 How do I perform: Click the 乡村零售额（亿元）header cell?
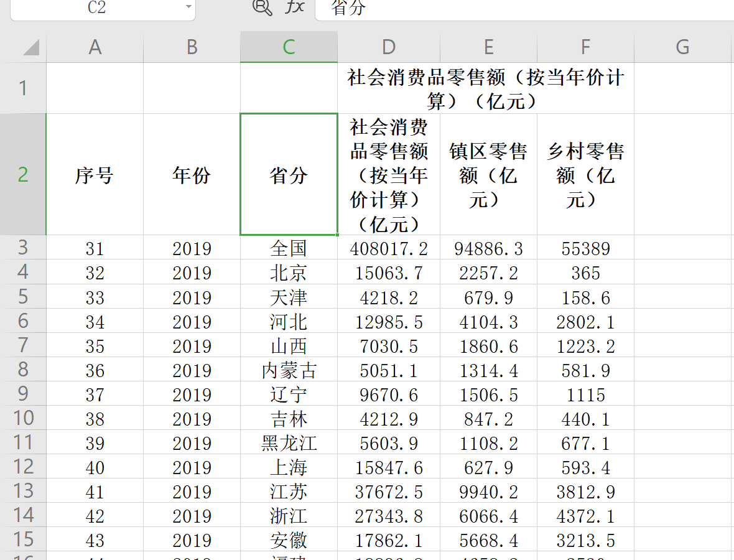click(585, 175)
